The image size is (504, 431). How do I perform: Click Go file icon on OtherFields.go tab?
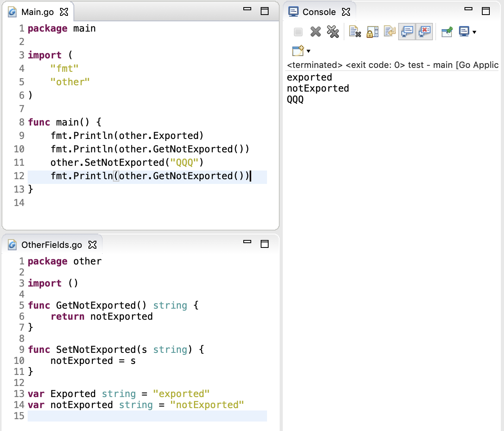pos(12,245)
